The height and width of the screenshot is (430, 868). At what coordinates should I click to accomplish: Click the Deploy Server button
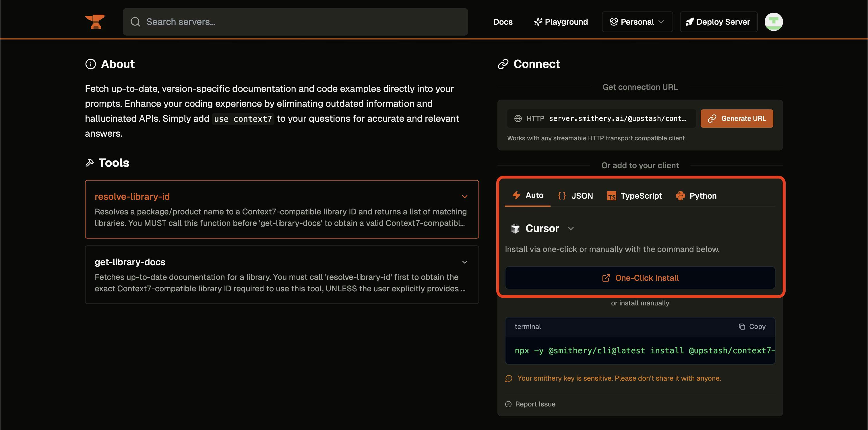pos(719,22)
